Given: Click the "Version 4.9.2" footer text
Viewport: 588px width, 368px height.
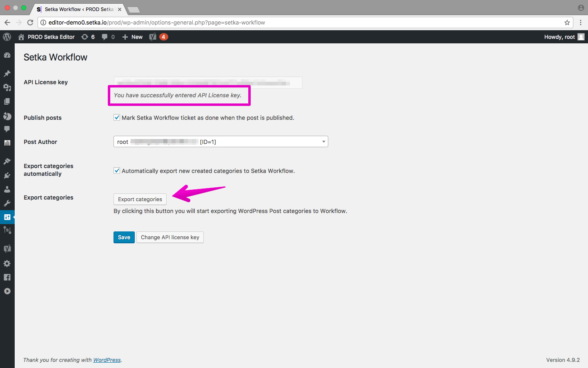Looking at the screenshot, I should pos(563,360).
